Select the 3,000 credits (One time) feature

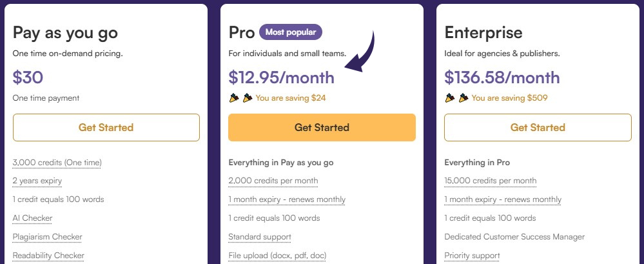57,163
